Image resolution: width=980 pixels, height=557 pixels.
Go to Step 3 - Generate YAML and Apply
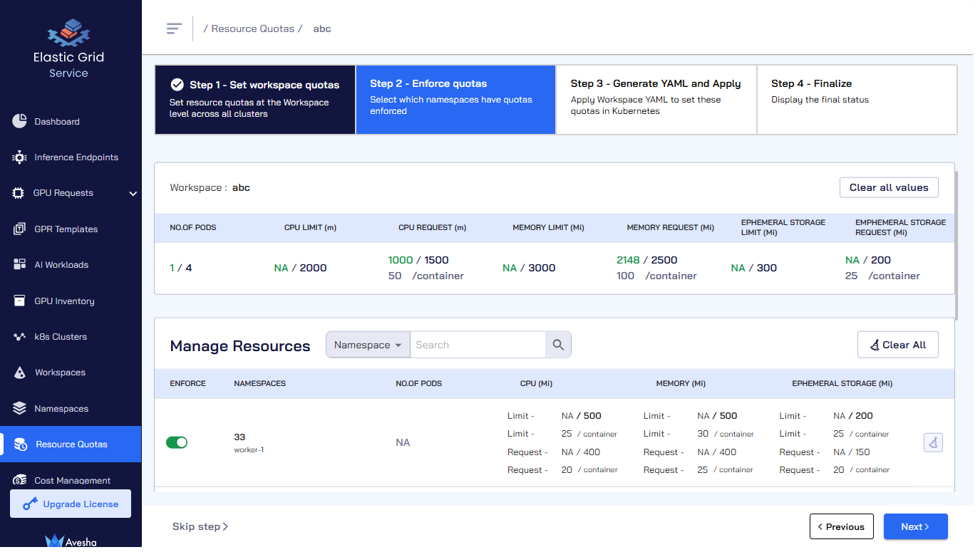tap(656, 100)
